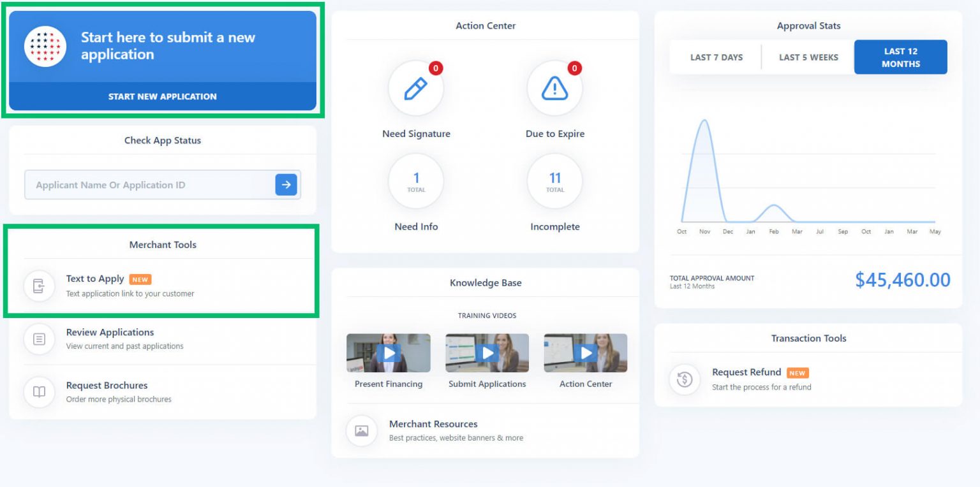This screenshot has height=487, width=980.
Task: Open the Merchant Resources image icon
Action: [362, 431]
